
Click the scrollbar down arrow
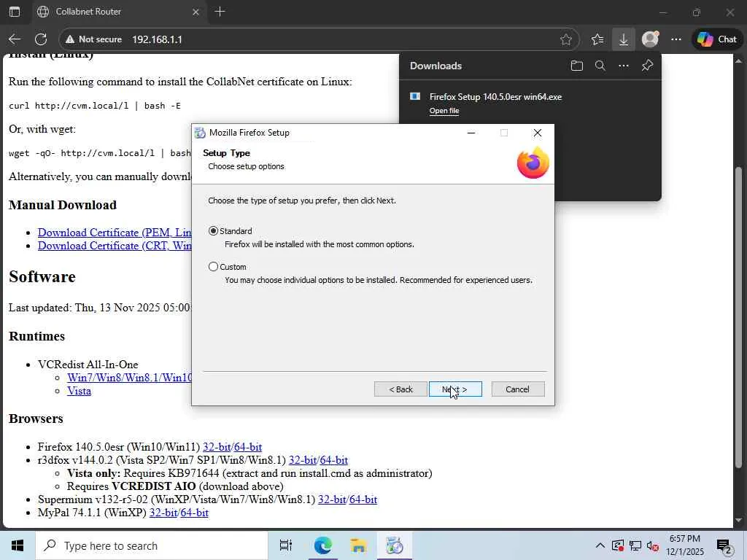[738, 521]
